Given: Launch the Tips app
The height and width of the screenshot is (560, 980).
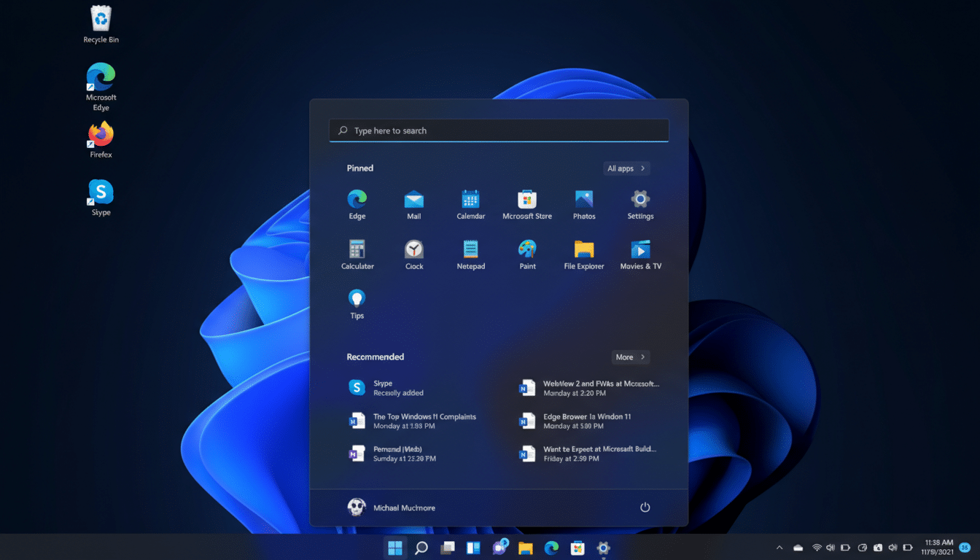Looking at the screenshot, I should click(x=357, y=303).
